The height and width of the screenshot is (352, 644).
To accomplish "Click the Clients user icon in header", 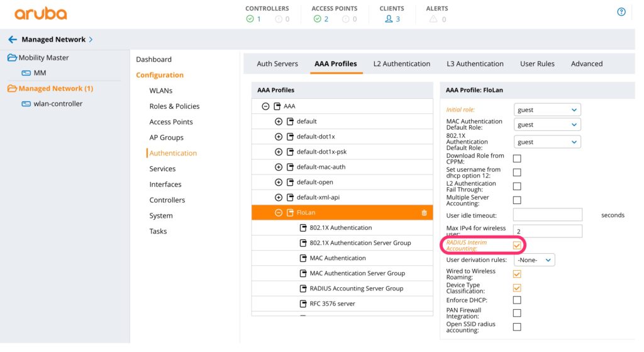I will [x=389, y=20].
